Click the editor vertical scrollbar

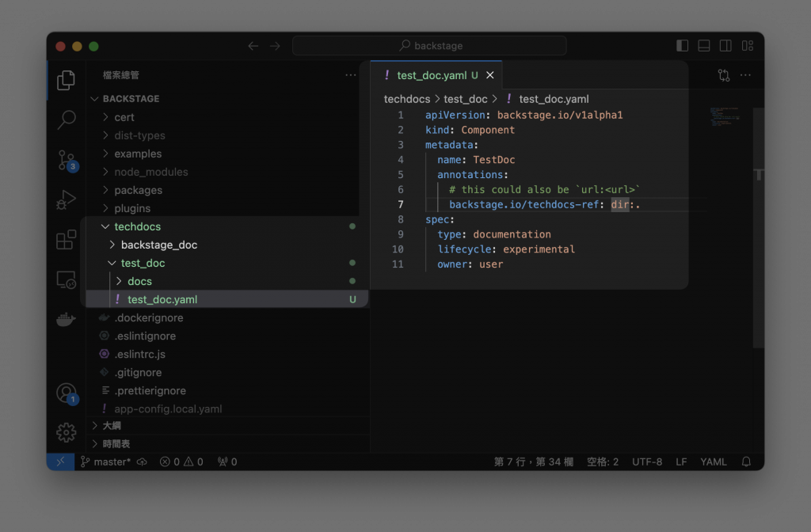click(x=759, y=227)
